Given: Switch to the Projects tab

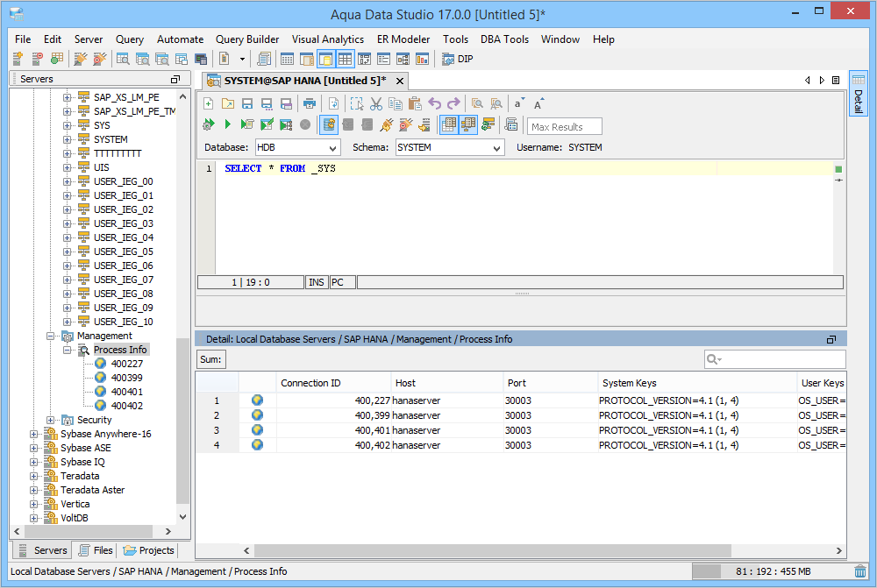Looking at the screenshot, I should [x=149, y=550].
